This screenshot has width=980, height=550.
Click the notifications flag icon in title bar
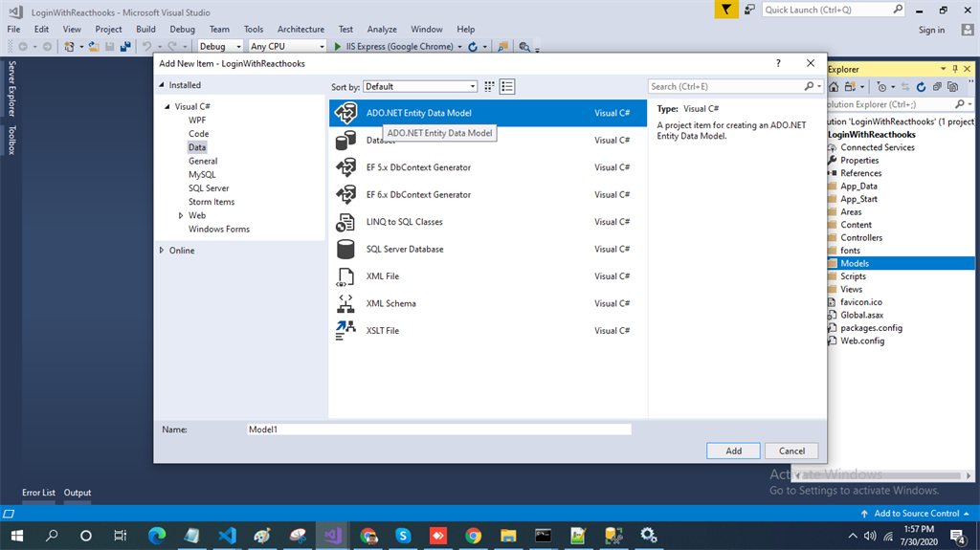point(727,10)
